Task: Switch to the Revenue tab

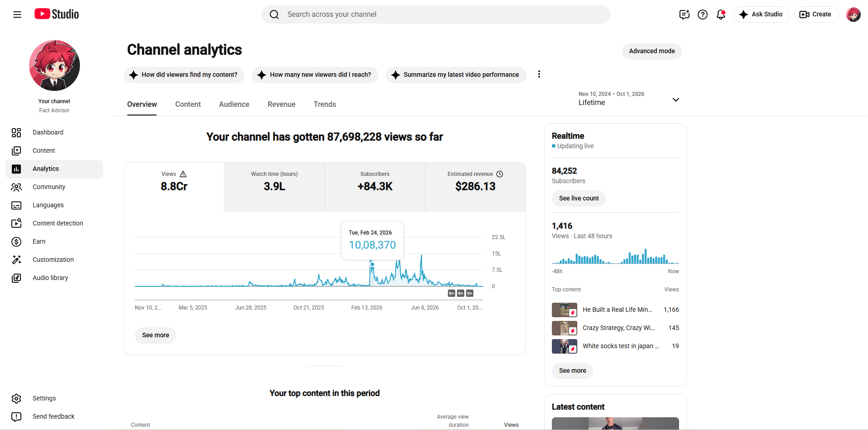Action: coord(282,104)
